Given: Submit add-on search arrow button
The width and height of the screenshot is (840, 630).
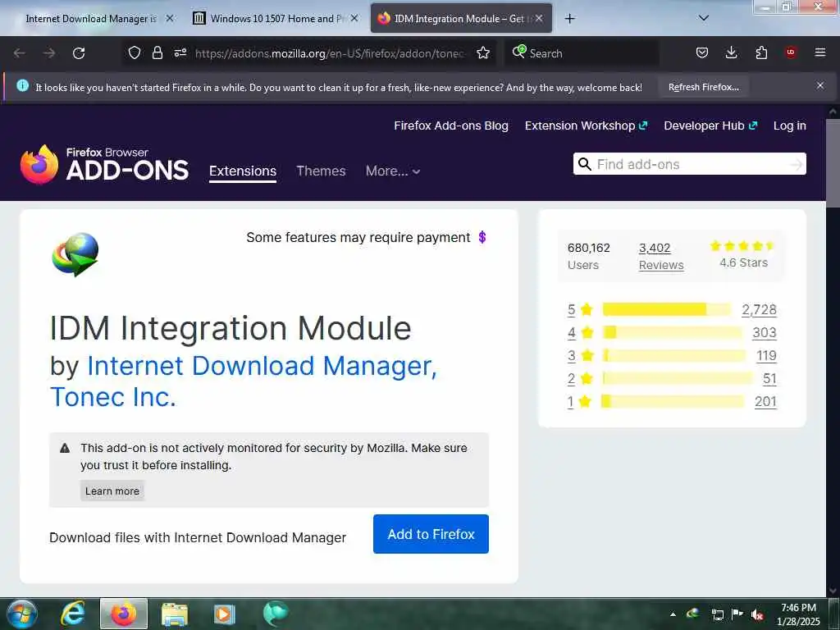Looking at the screenshot, I should (x=797, y=164).
